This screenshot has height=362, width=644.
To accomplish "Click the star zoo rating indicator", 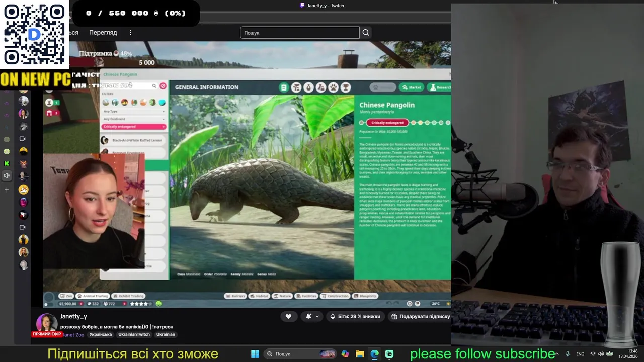I will tap(140, 304).
